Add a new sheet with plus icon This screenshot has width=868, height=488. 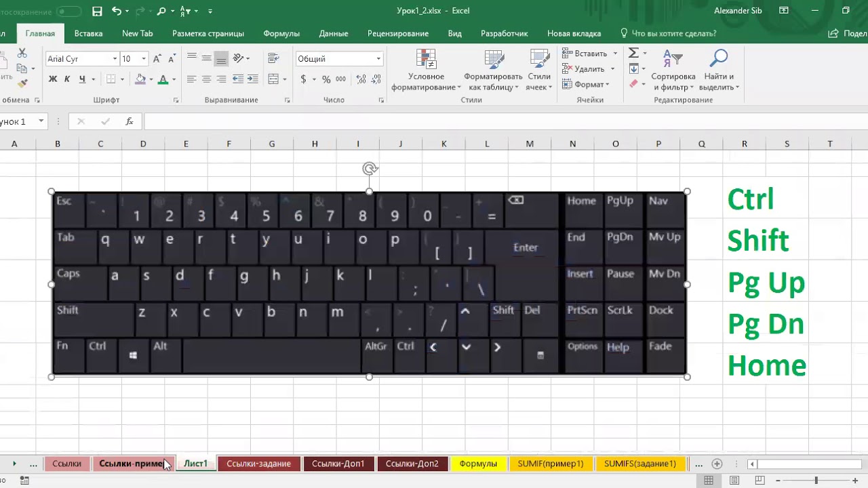[x=717, y=464]
